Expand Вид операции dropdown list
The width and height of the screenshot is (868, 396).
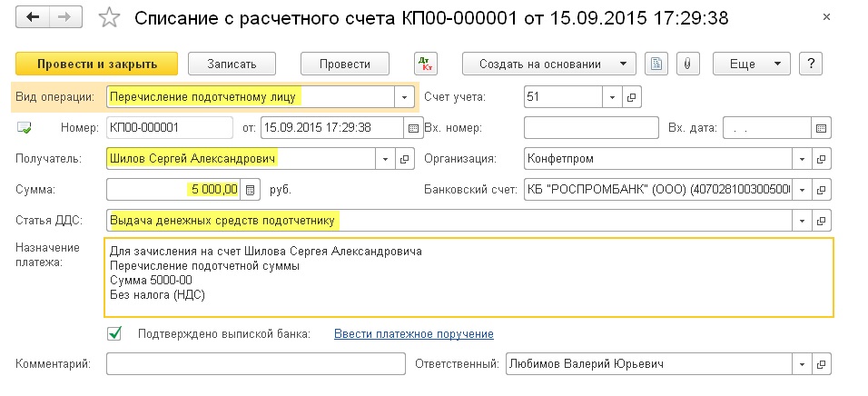pos(404,97)
